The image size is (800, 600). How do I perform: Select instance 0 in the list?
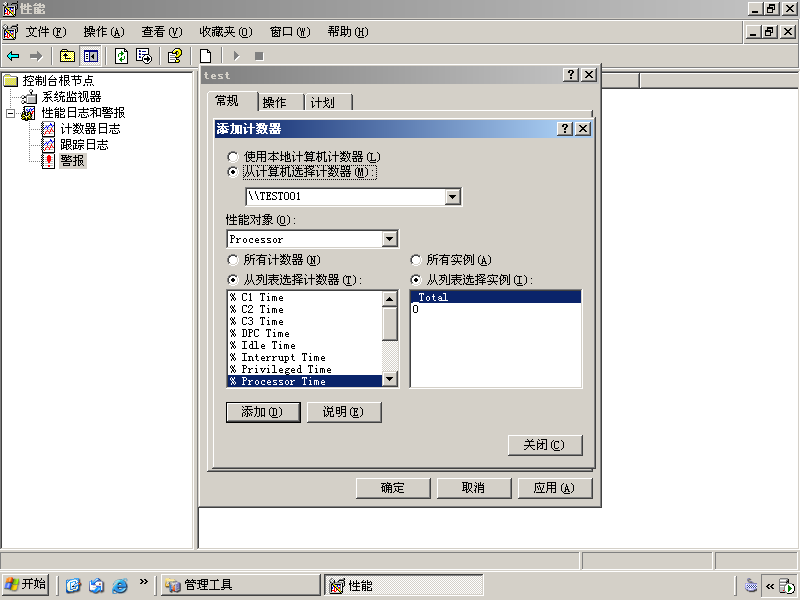[x=496, y=309]
